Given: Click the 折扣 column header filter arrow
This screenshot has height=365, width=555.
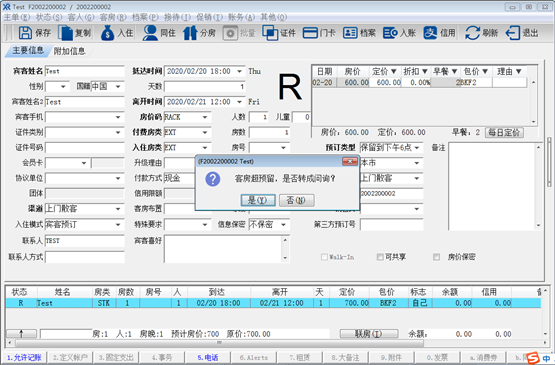Looking at the screenshot, I should (425, 72).
